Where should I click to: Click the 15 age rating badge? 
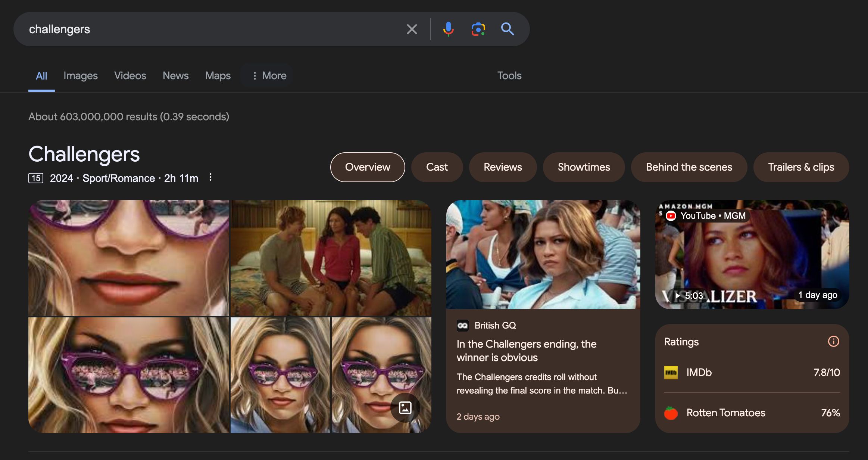(x=36, y=178)
